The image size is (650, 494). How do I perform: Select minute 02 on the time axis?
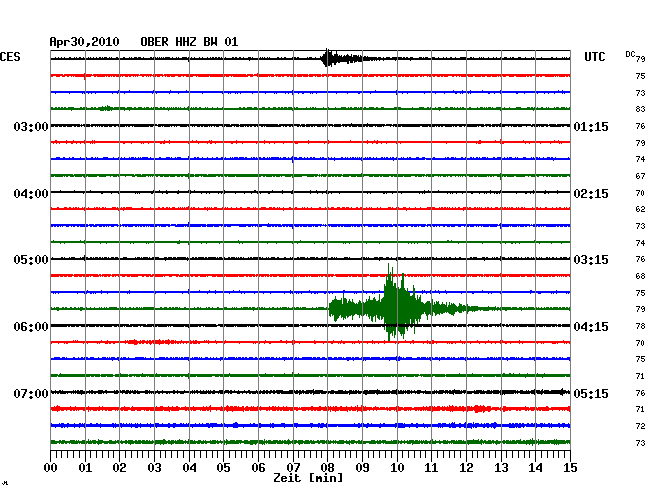pos(119,467)
